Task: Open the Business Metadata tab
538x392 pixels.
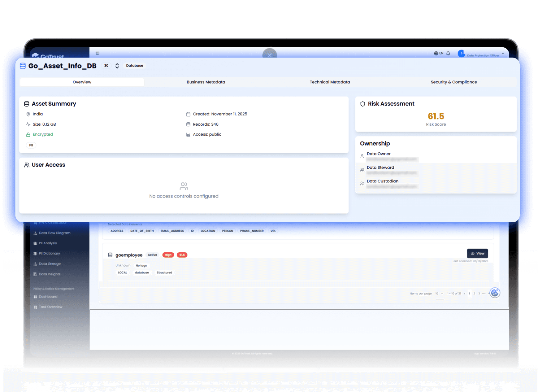Action: pyautogui.click(x=206, y=82)
